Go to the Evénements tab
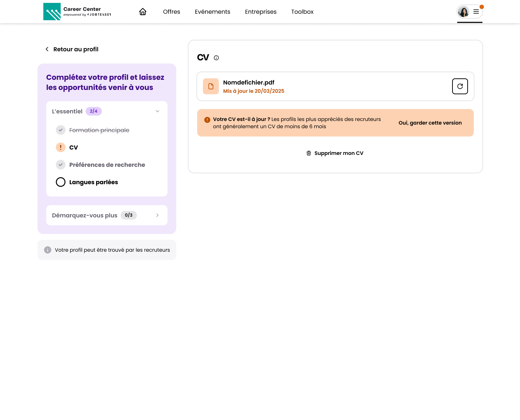Screen dimensions: 520x420 pos(212,12)
